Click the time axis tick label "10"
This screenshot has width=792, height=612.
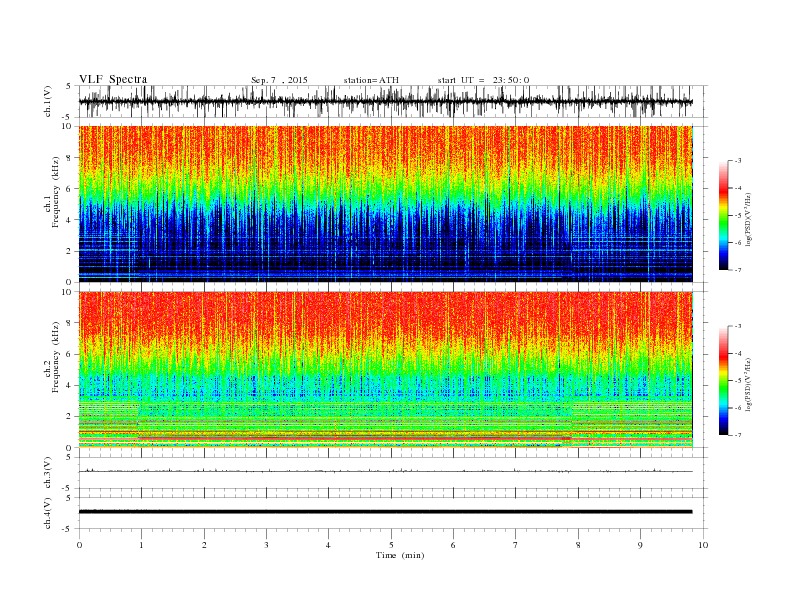click(x=703, y=545)
